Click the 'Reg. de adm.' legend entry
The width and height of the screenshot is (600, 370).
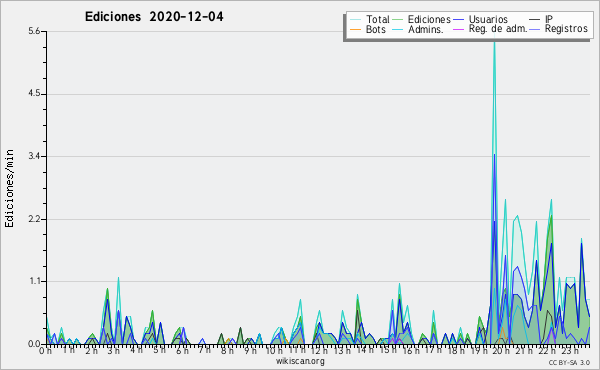coord(498,29)
